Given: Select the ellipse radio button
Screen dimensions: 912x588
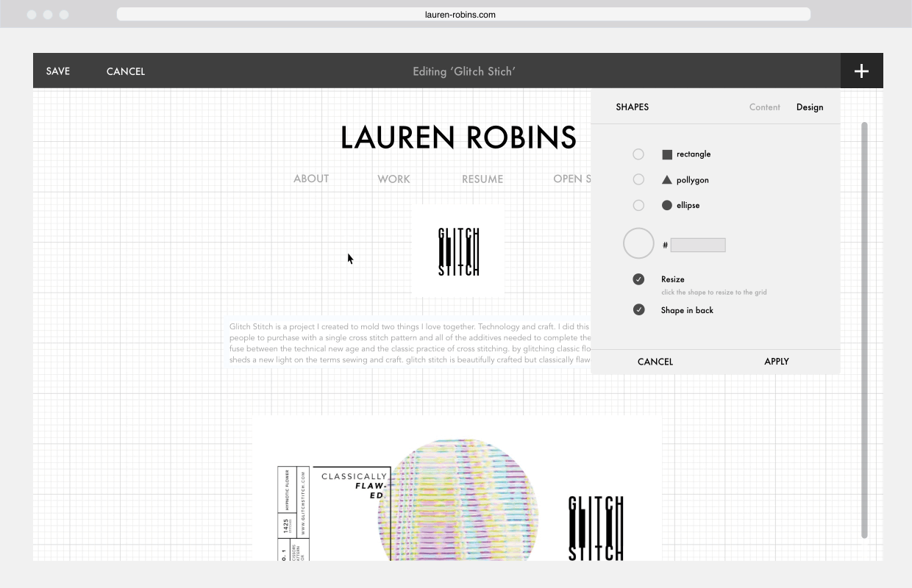Looking at the screenshot, I should 638,205.
